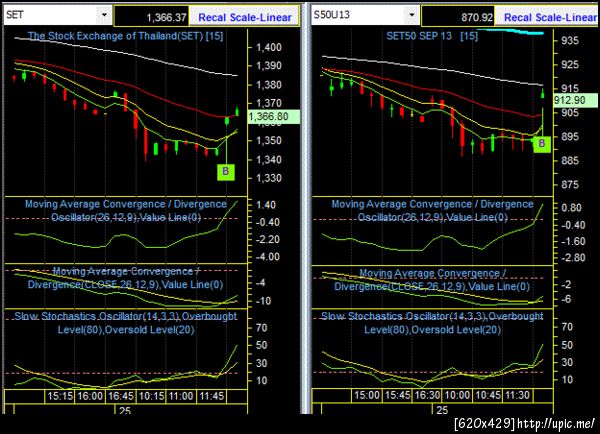Click the 1,330 level on SET price axis

point(269,178)
